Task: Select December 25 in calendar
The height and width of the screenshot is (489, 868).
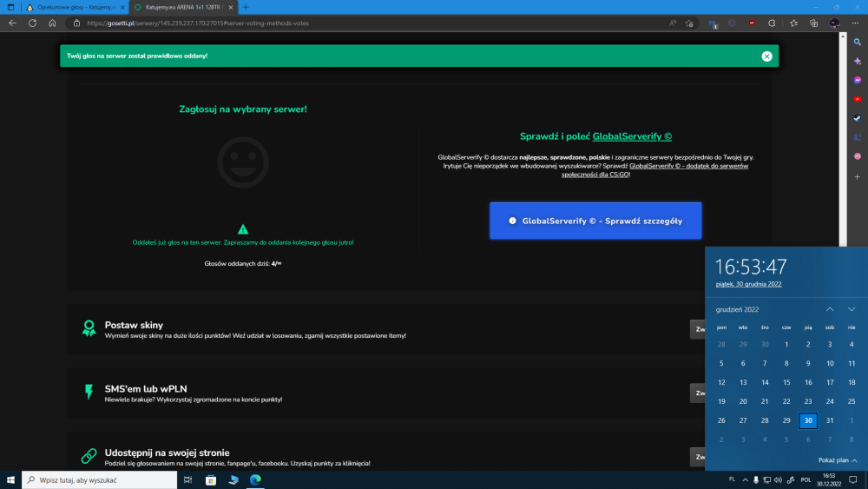Action: [852, 401]
